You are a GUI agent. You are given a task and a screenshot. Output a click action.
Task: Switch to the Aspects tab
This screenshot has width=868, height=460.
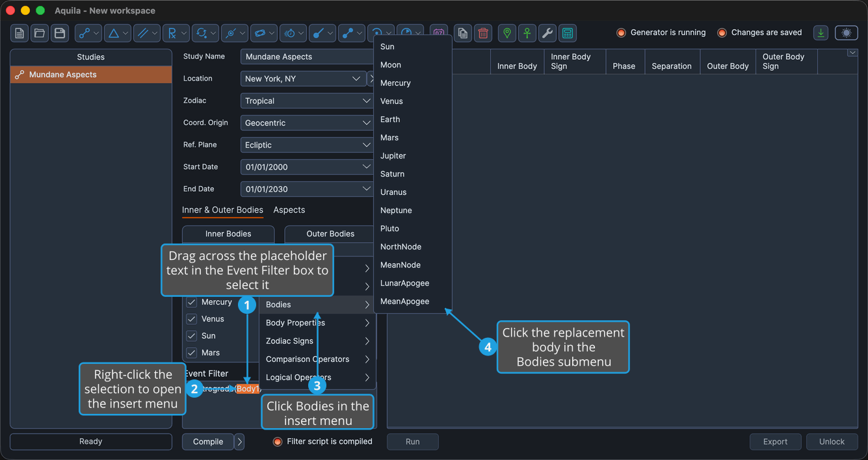coord(289,210)
